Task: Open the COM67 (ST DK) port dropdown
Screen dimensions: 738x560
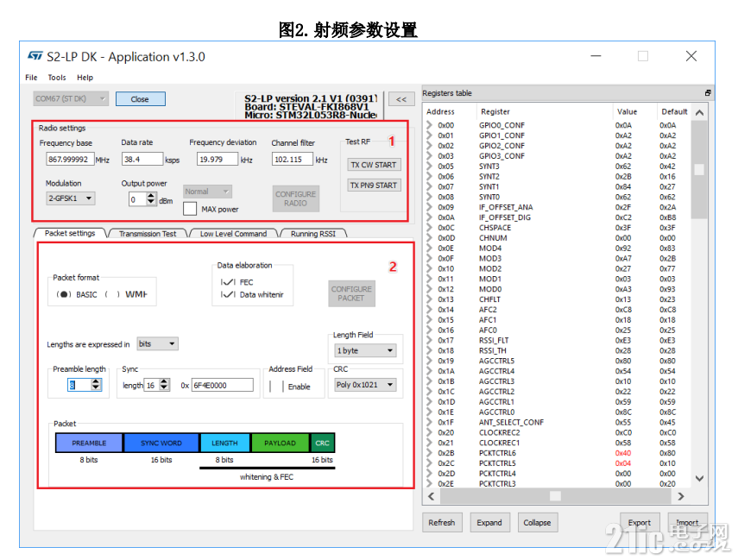Action: tap(71, 99)
